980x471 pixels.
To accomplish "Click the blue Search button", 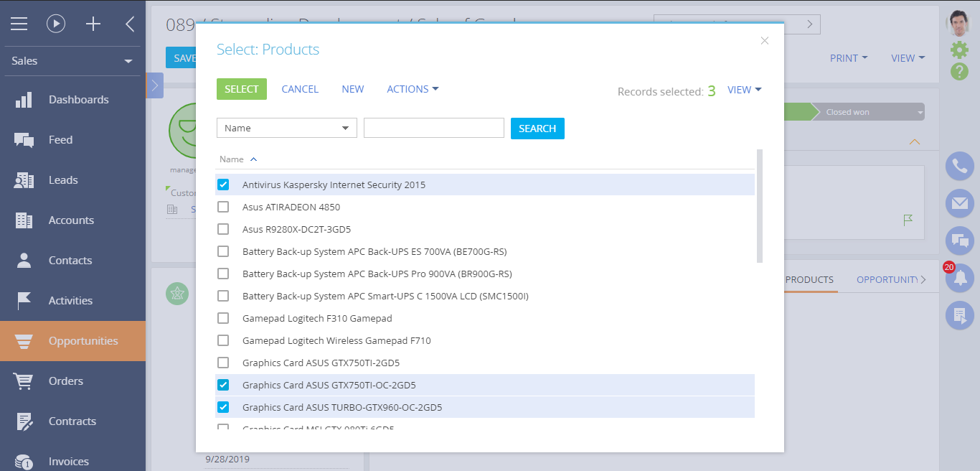I will [x=537, y=129].
